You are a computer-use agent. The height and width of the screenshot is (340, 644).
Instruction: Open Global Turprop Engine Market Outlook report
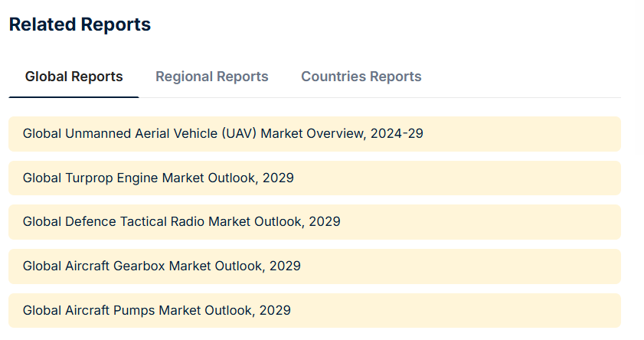(158, 178)
